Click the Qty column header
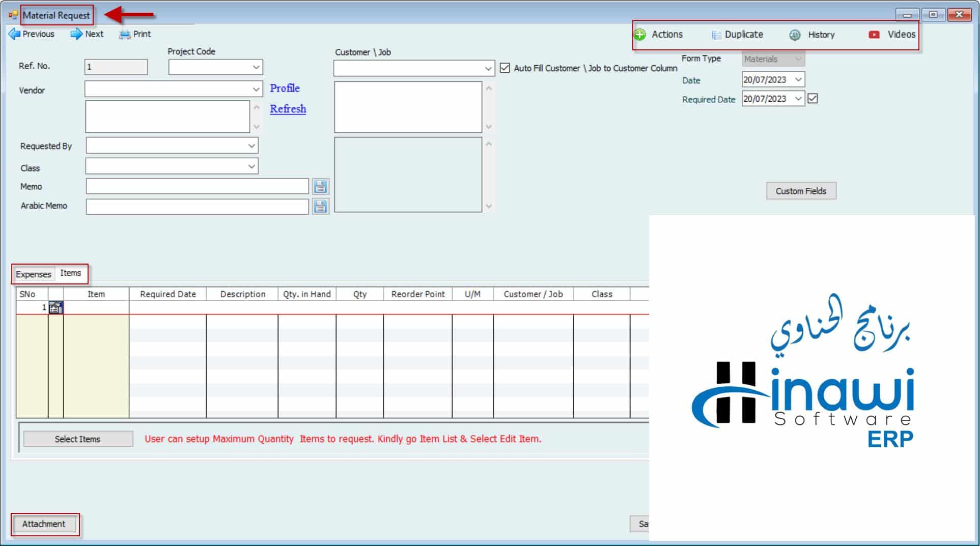The width and height of the screenshot is (980, 546). point(360,294)
